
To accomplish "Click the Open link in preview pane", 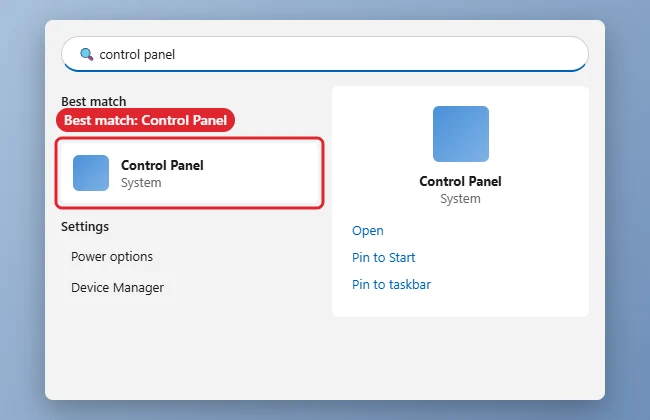I will coord(368,231).
